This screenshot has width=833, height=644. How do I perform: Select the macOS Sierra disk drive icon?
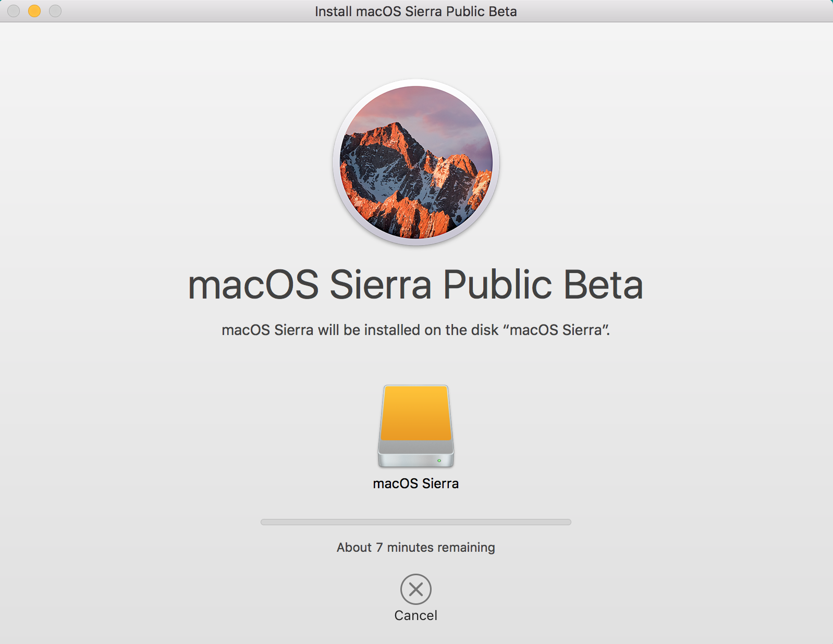(416, 426)
